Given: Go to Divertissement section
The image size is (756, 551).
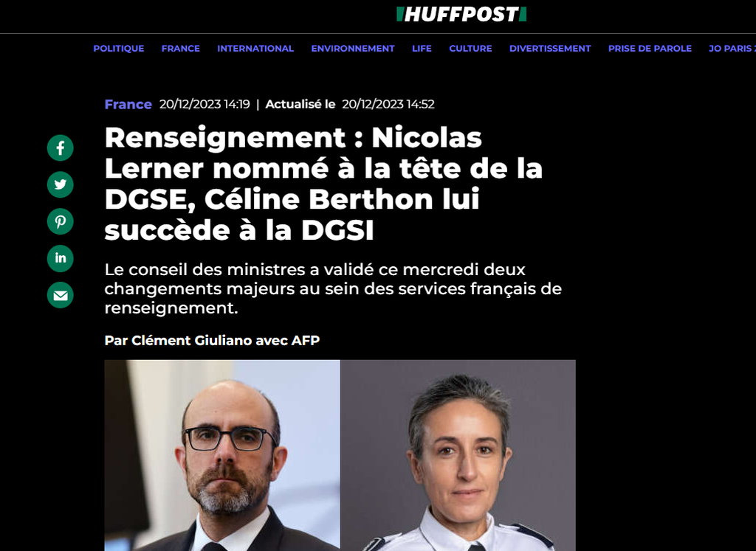Looking at the screenshot, I should pyautogui.click(x=550, y=49).
